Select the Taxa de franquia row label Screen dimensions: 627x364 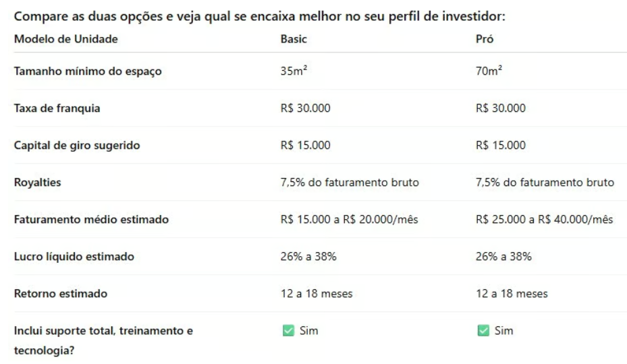(57, 109)
